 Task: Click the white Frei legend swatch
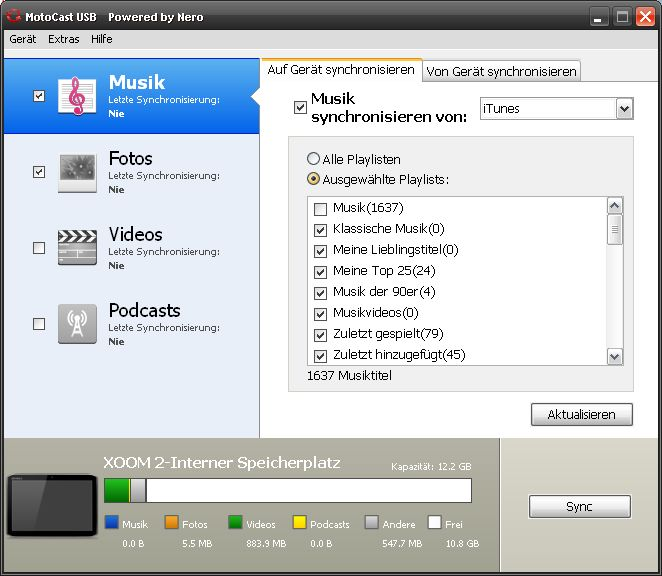(434, 522)
